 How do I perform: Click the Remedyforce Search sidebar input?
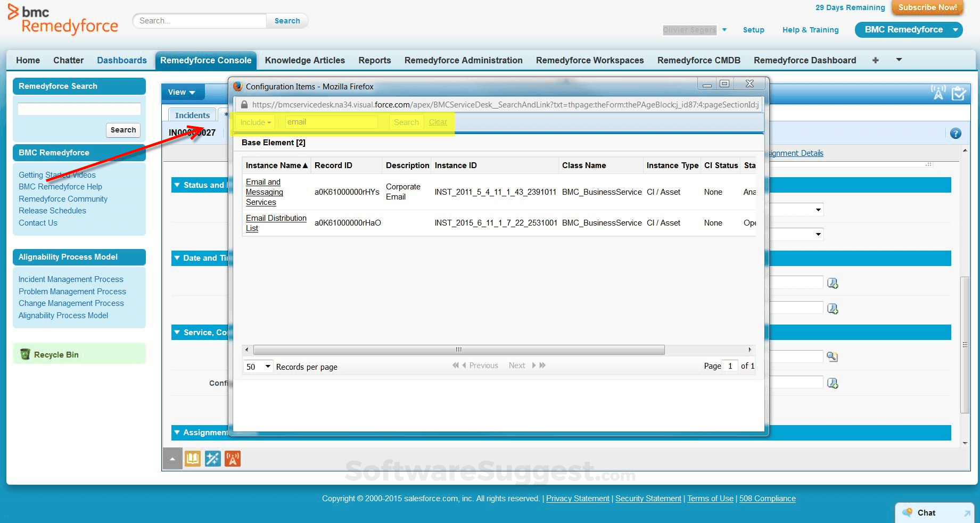click(x=79, y=109)
